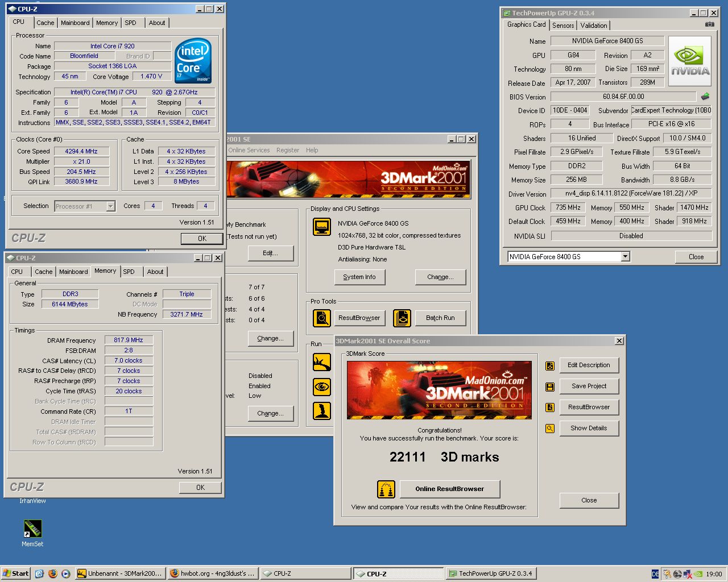Click the Firefox quick launch icon

(53, 573)
